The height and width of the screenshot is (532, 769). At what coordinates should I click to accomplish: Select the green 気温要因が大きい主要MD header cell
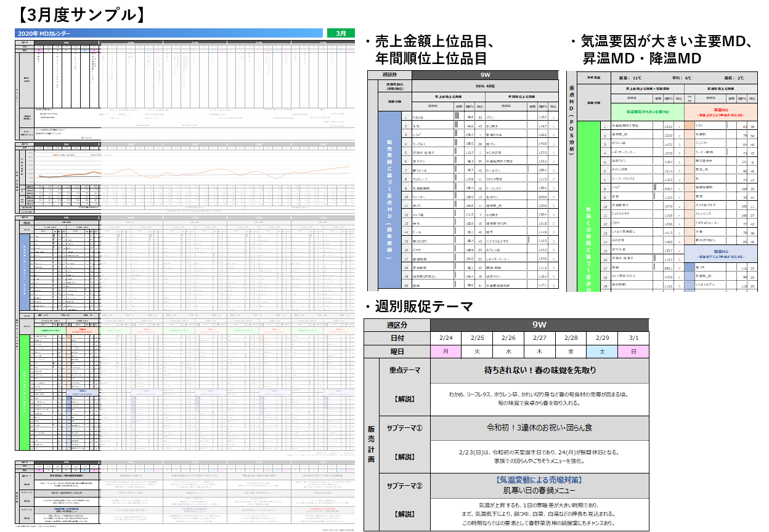click(646, 111)
